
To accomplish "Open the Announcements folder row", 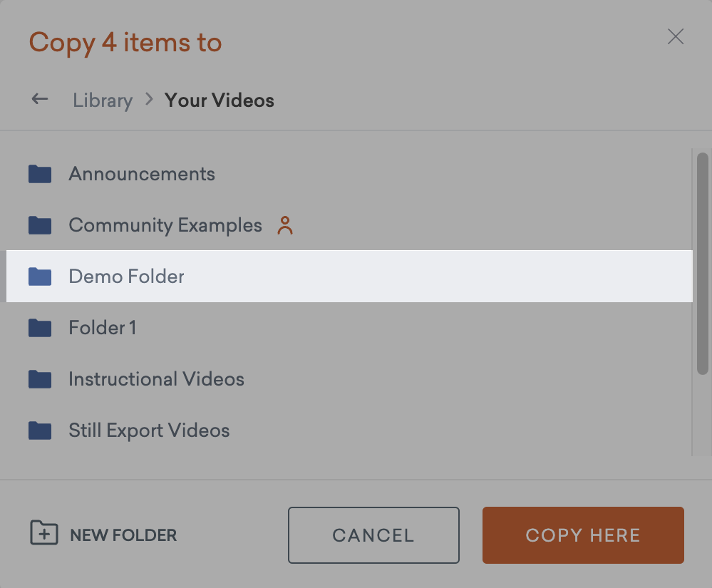I will 142,174.
